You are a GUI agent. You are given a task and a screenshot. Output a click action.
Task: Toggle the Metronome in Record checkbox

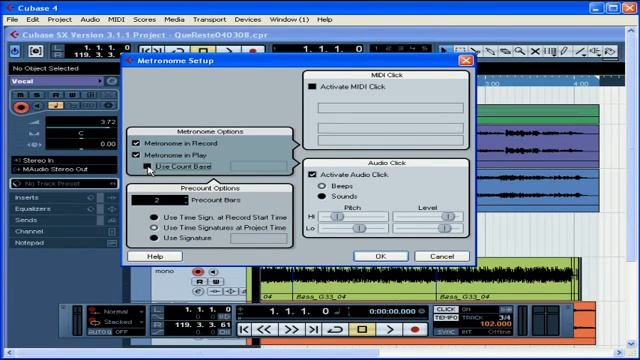[x=136, y=143]
